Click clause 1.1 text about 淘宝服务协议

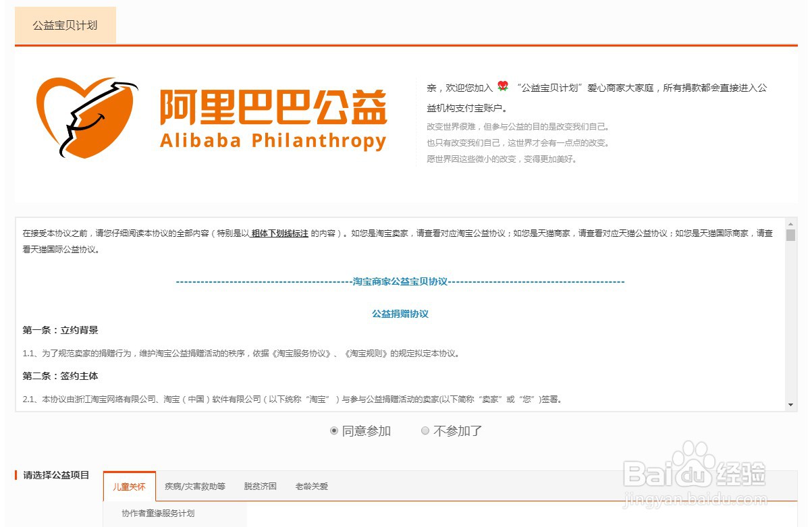click(241, 354)
